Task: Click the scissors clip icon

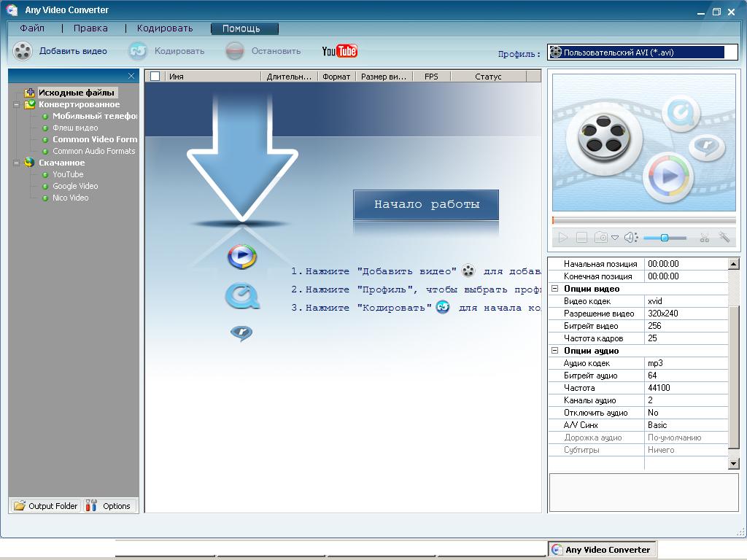Action: (704, 237)
